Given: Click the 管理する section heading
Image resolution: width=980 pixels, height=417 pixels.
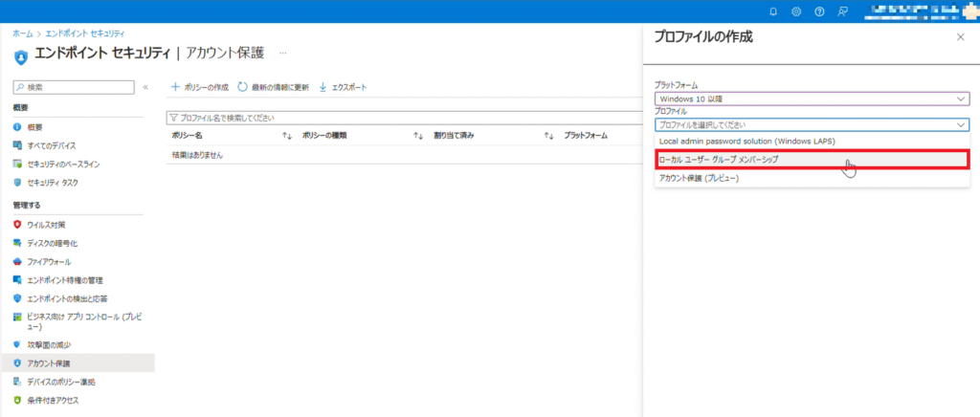Looking at the screenshot, I should (27, 205).
